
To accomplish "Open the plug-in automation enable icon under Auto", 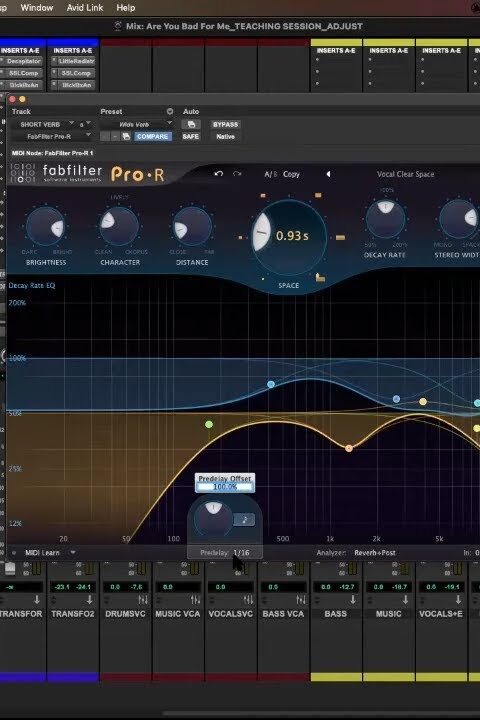I will click(x=191, y=124).
